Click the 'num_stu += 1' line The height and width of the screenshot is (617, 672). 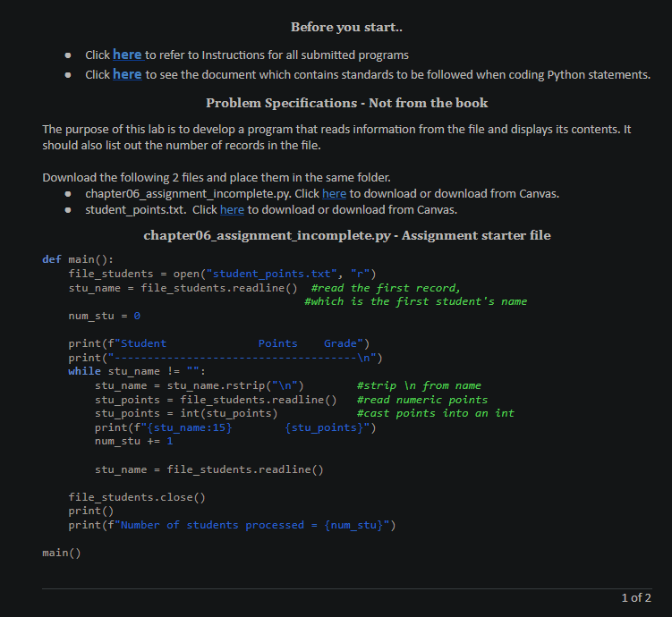point(133,441)
